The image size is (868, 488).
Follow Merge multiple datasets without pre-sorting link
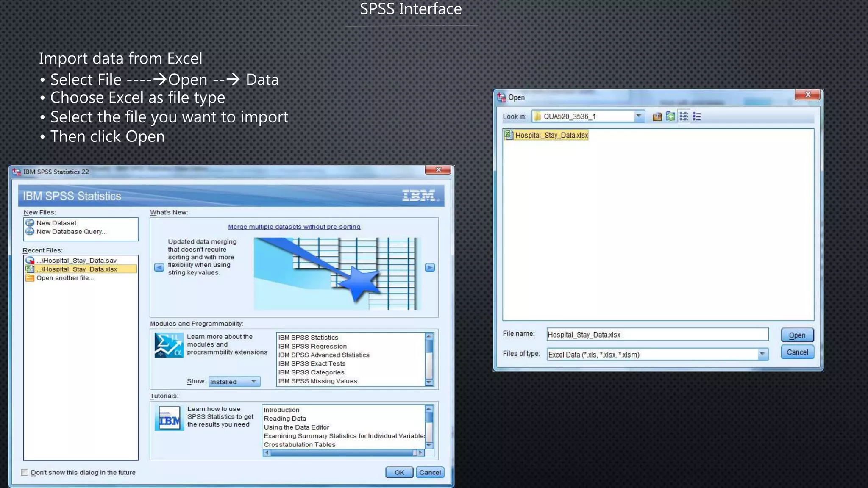pos(294,227)
